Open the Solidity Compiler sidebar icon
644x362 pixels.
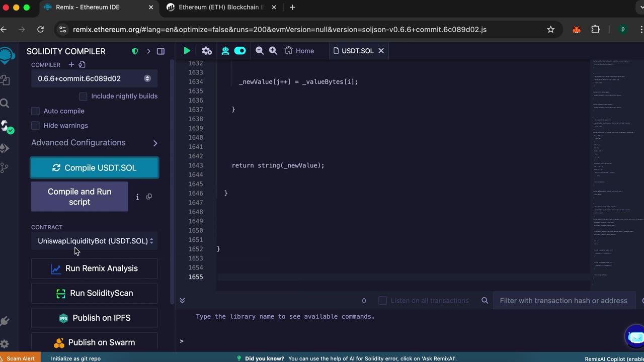6,127
